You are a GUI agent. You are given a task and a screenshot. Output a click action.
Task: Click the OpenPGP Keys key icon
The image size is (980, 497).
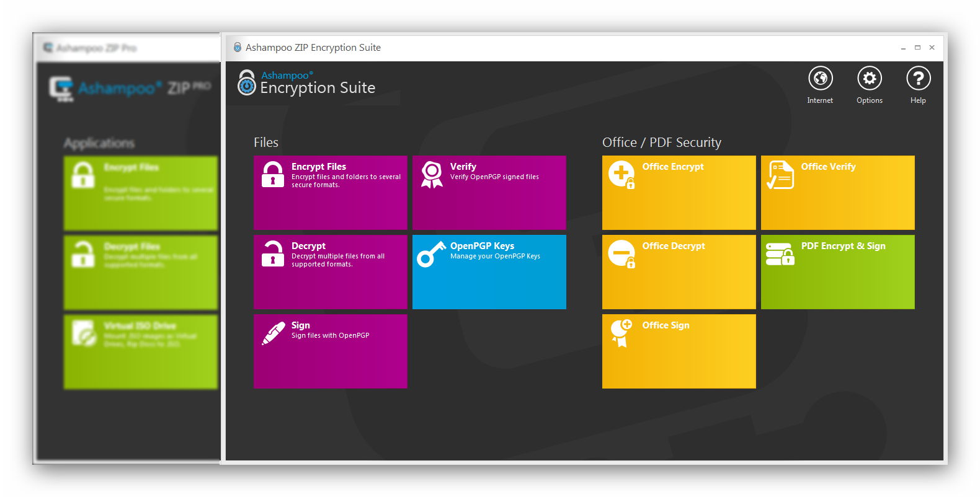click(431, 254)
